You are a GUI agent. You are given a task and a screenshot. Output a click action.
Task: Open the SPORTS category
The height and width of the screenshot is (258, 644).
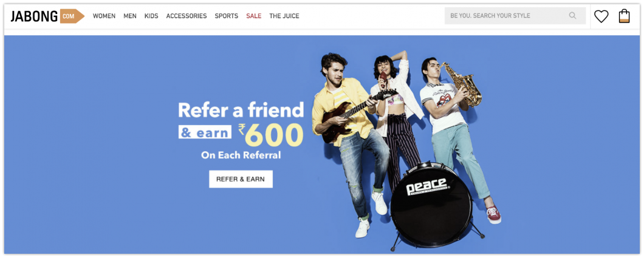coord(226,16)
